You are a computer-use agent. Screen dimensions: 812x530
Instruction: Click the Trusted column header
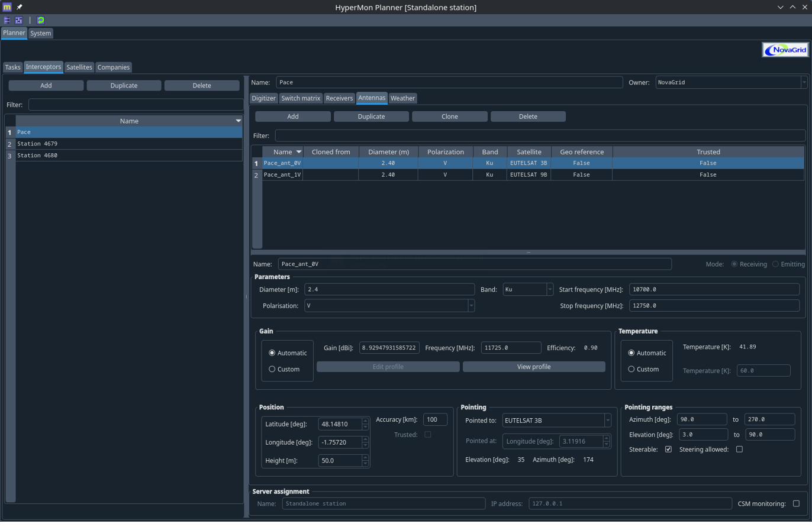click(x=708, y=152)
